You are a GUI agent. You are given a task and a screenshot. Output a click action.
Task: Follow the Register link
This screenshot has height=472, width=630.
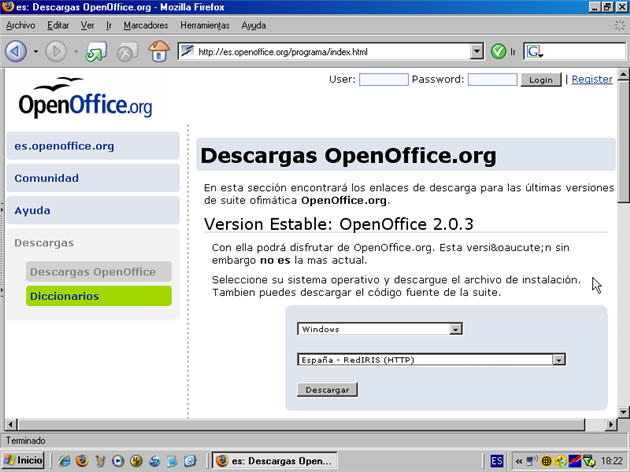[591, 79]
